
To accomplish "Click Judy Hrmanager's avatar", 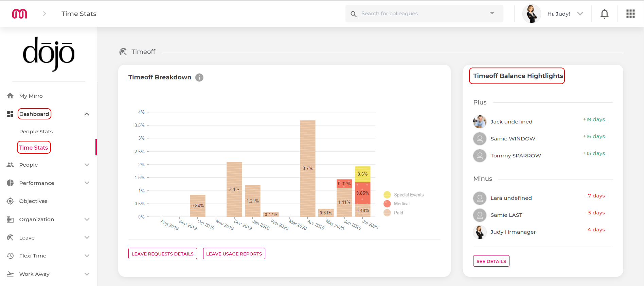I will tap(480, 232).
